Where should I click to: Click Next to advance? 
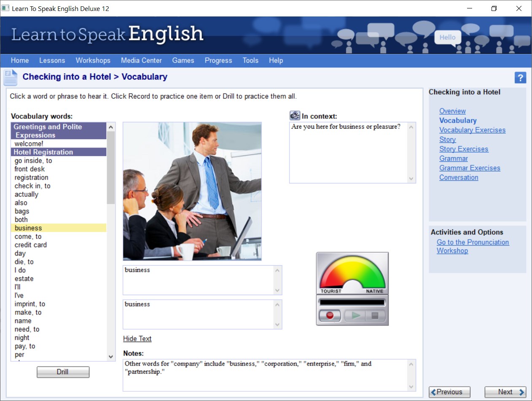click(x=505, y=392)
